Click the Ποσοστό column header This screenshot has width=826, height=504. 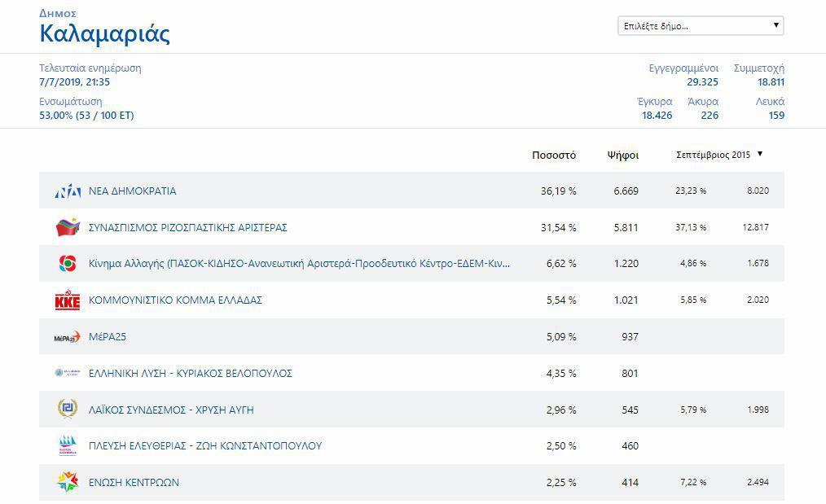coord(553,155)
